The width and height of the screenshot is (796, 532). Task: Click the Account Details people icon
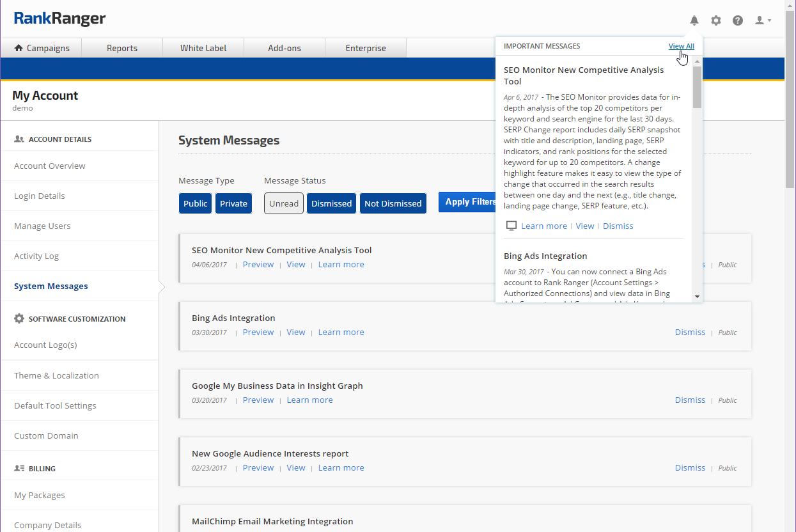19,139
